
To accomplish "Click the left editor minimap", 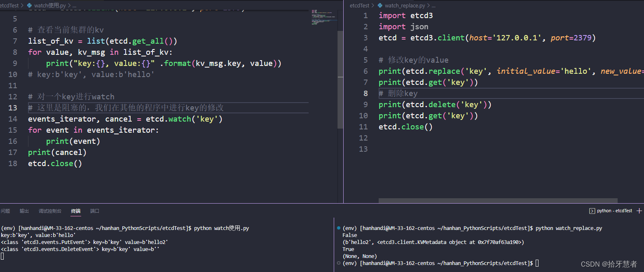I will 324,16.
